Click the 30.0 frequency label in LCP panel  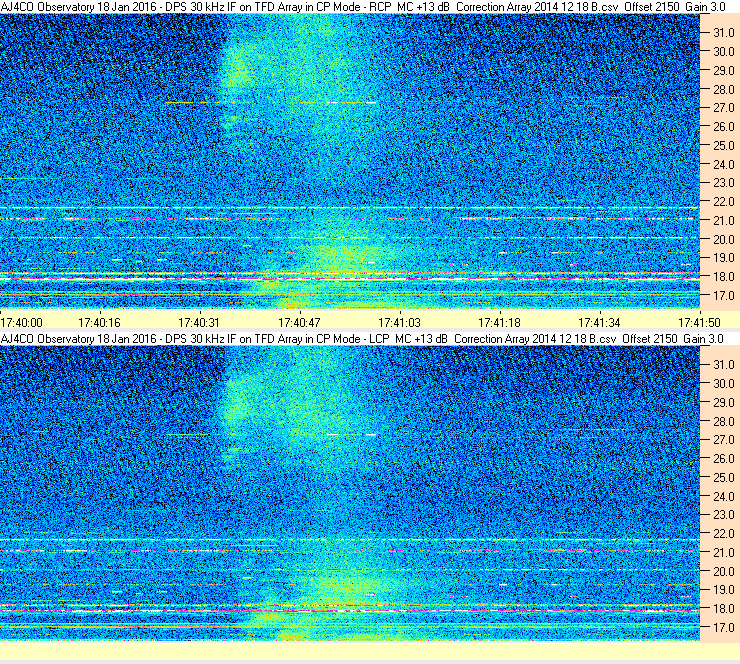click(x=723, y=384)
